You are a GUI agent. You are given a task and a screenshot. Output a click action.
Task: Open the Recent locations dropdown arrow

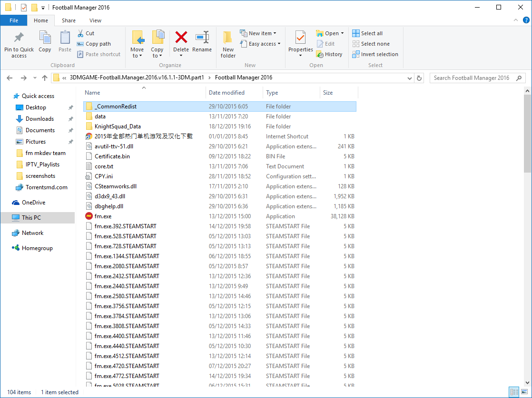pos(35,78)
